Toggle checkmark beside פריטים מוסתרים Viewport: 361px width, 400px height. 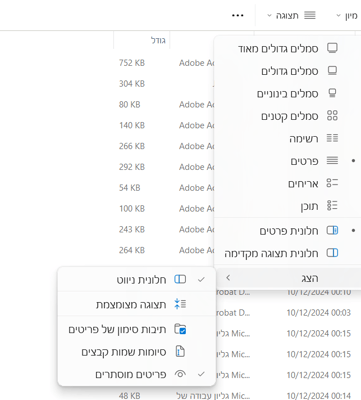201,374
